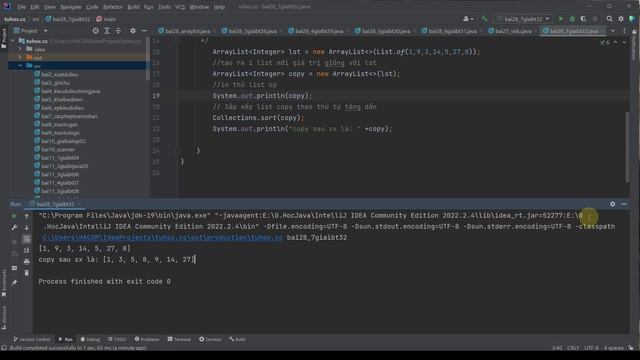Click the wrench icon in the Run panel
The width and height of the screenshot is (640, 360).
[14, 227]
